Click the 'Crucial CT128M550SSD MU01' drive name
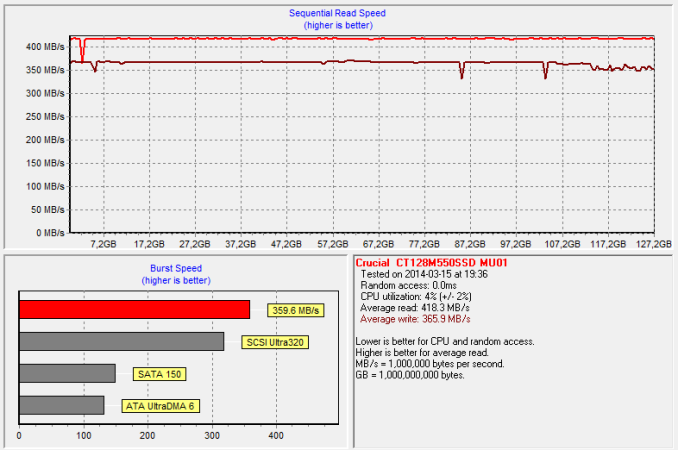This screenshot has height=450, width=678. pos(431,263)
